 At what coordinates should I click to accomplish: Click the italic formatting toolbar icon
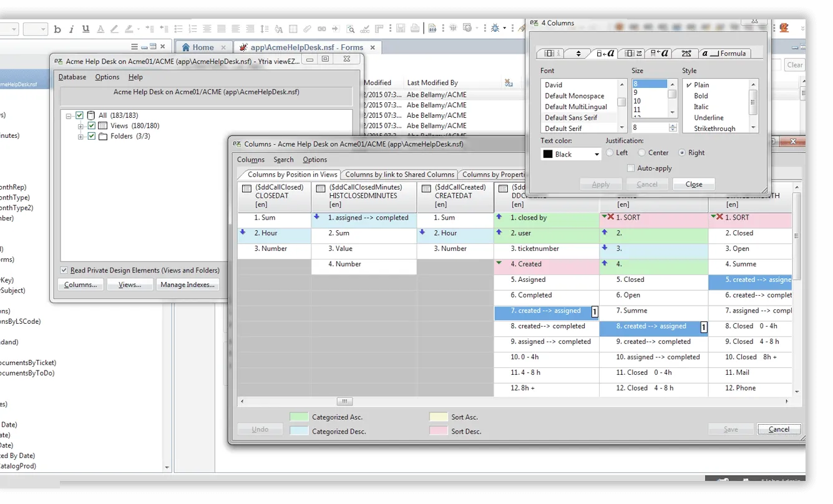[x=71, y=29]
